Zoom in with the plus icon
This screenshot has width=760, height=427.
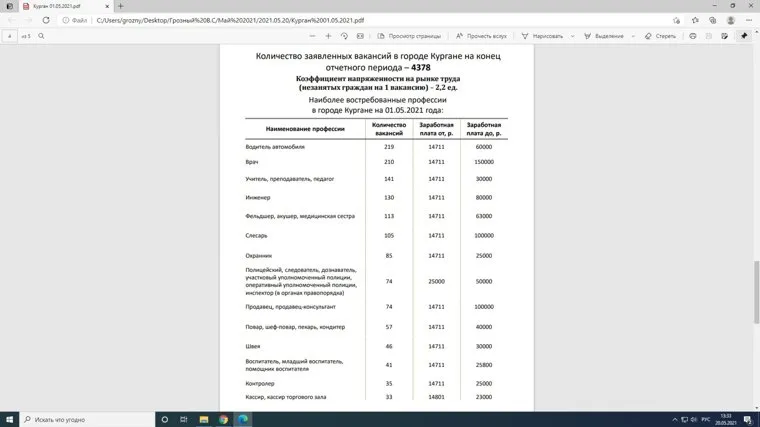[x=328, y=36]
